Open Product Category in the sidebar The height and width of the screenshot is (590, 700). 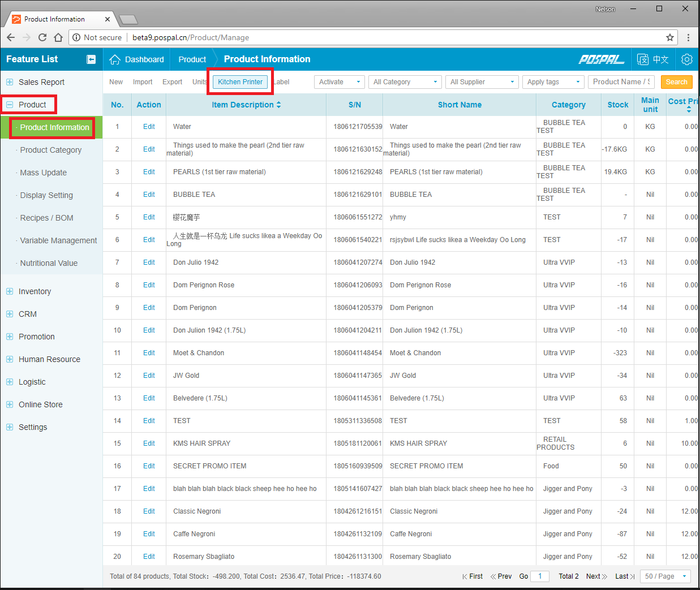coord(51,150)
